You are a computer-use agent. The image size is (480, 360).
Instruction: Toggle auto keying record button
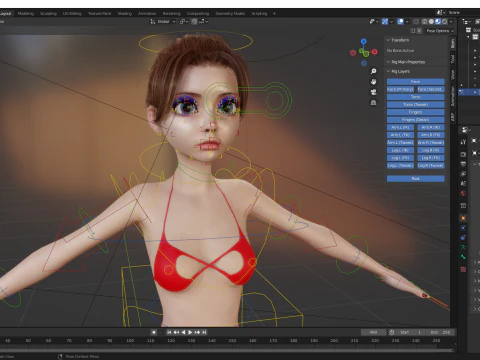(154, 332)
